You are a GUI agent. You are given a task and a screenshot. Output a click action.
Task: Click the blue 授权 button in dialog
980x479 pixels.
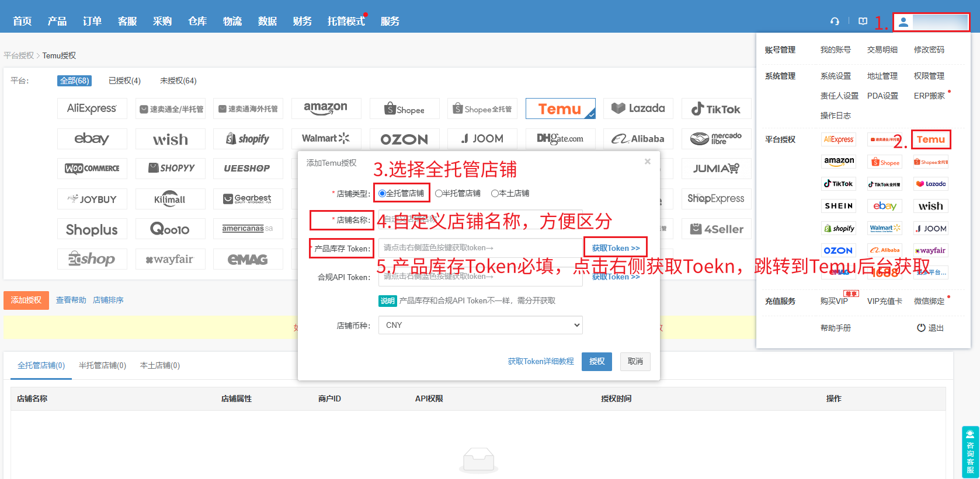597,362
